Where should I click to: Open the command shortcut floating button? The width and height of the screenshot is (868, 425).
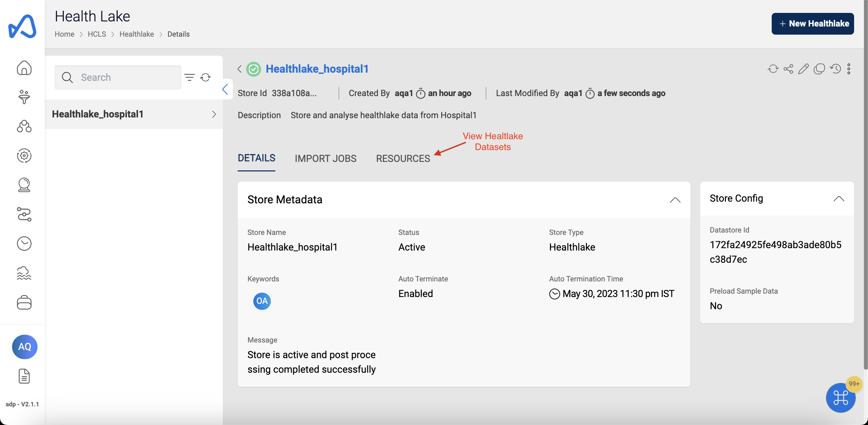[x=841, y=398]
